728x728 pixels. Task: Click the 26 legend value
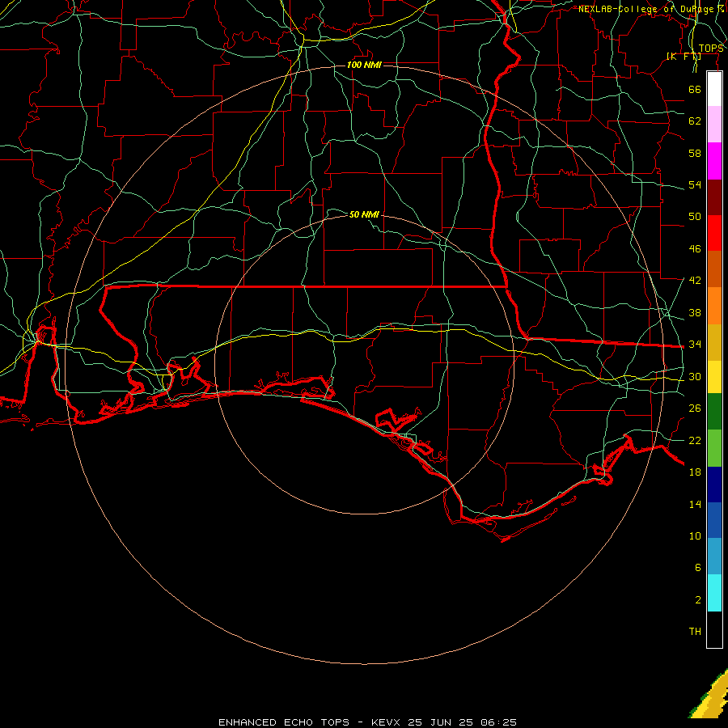695,408
